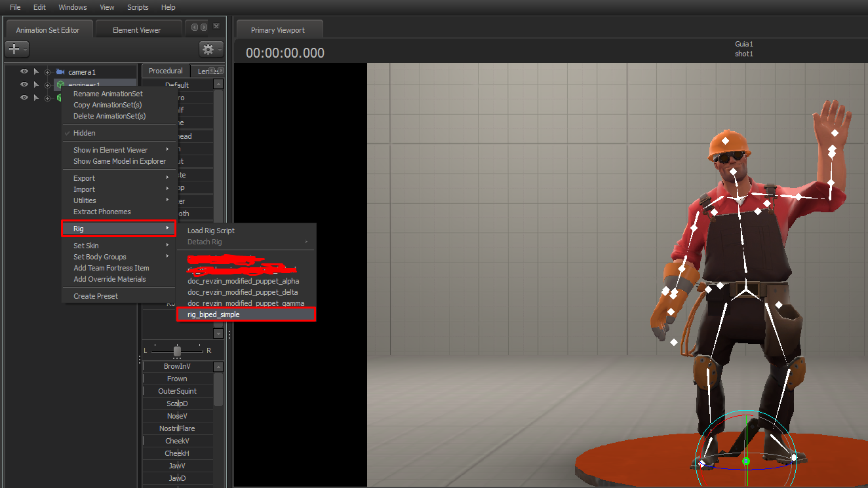Expand the engineer1 tree node

(47, 85)
